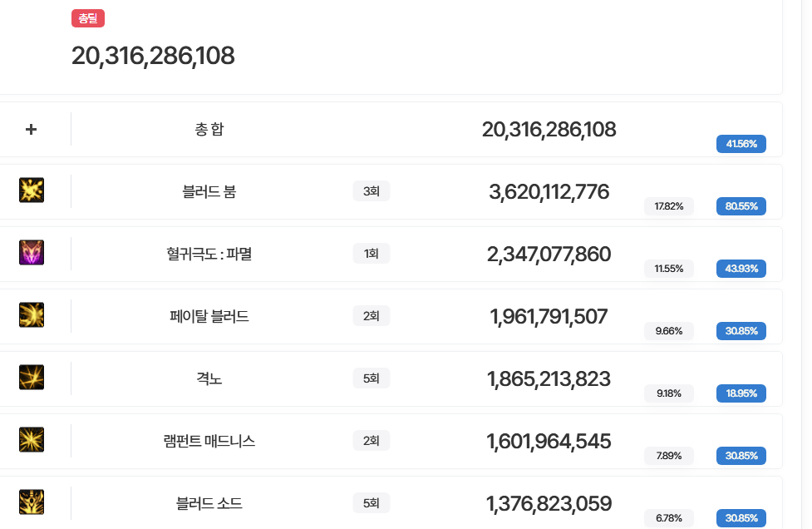Click the gray 9.66% share badge

[x=668, y=331]
